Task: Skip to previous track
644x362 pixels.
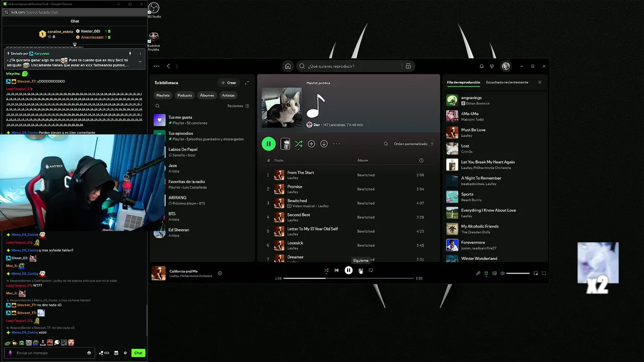Action: point(337,270)
